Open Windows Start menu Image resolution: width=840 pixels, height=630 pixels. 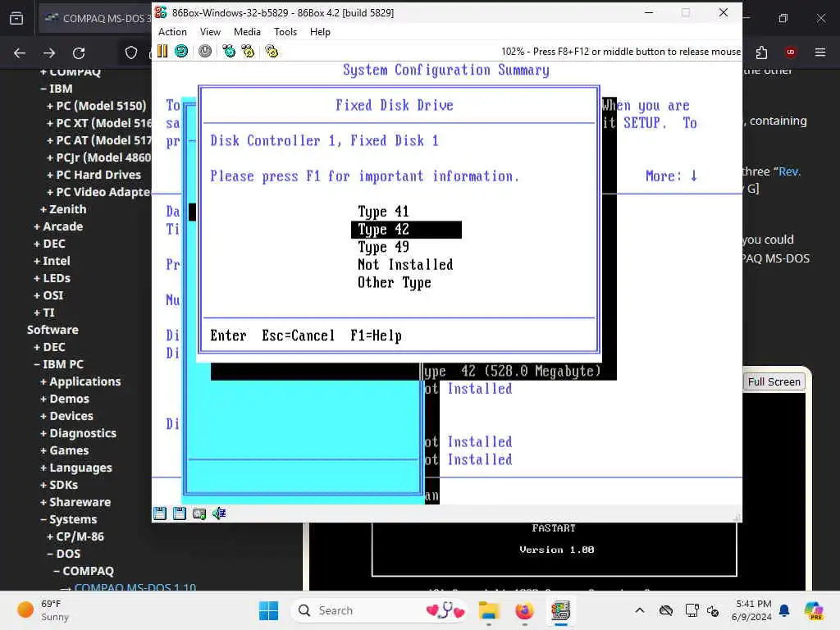click(268, 610)
